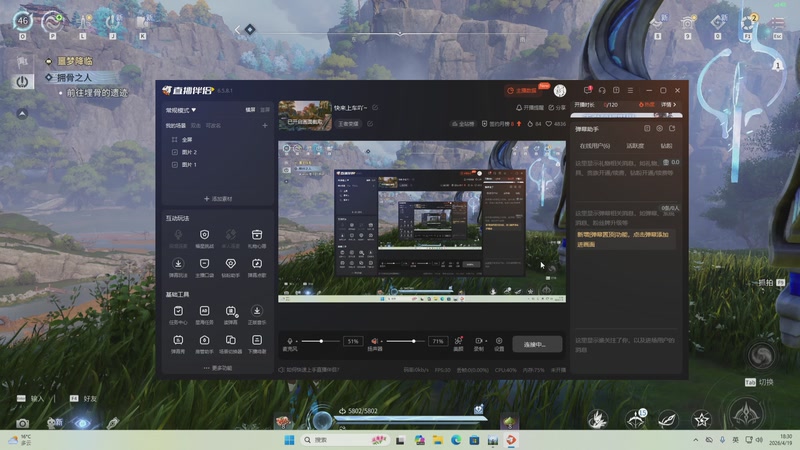The height and width of the screenshot is (450, 800).
Task: Open 如何快速上手直播伴侣 help link
Action: (x=309, y=370)
